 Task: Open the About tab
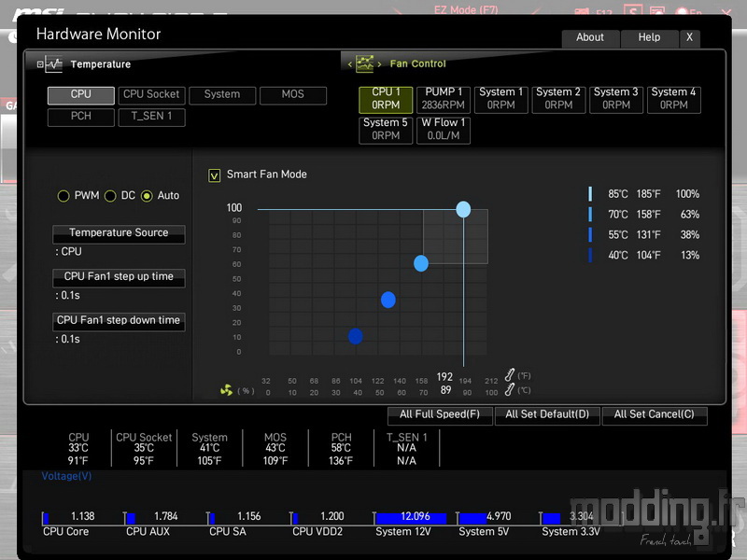point(590,38)
